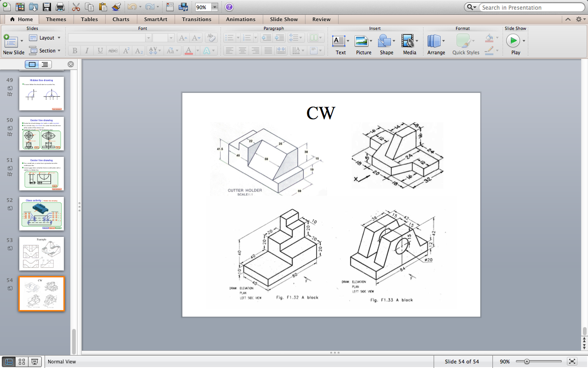Open the Media insert icon

point(407,41)
